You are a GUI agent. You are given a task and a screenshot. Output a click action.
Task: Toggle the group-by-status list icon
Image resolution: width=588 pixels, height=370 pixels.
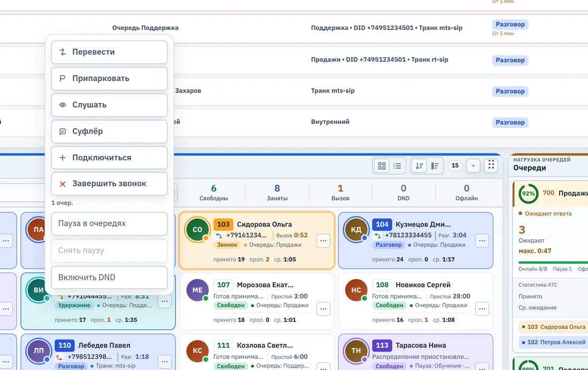pos(435,166)
